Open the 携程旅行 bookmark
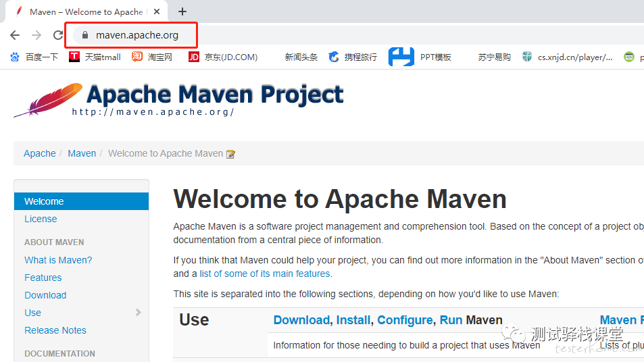Image resolution: width=644 pixels, height=362 pixels. coord(353,57)
